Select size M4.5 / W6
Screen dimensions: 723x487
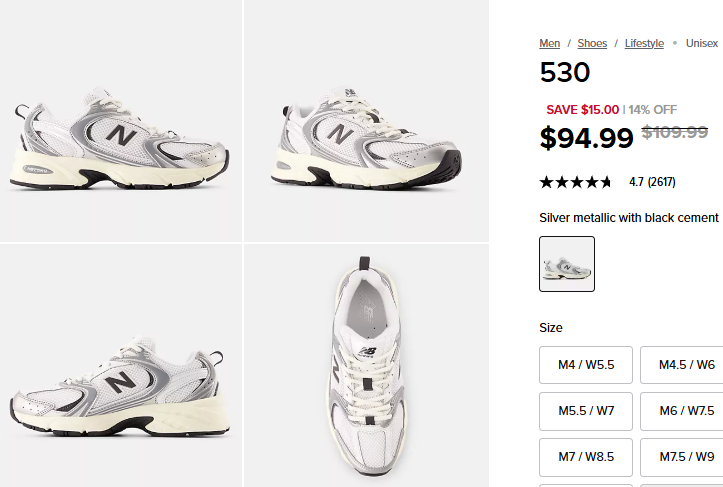pyautogui.click(x=684, y=365)
